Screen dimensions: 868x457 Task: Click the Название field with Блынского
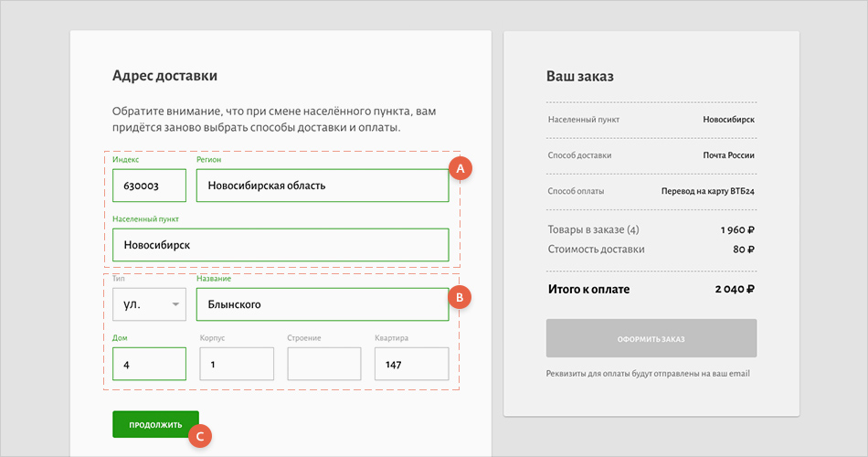pos(323,304)
